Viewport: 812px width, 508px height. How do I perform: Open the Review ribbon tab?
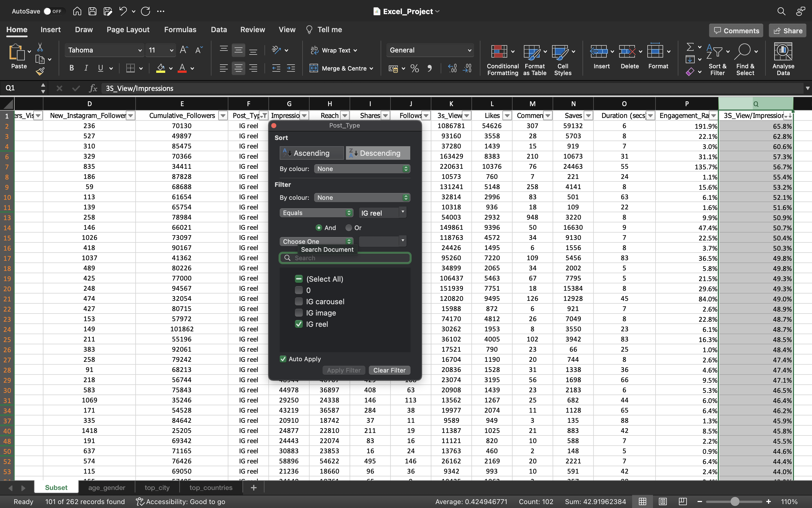(252, 30)
